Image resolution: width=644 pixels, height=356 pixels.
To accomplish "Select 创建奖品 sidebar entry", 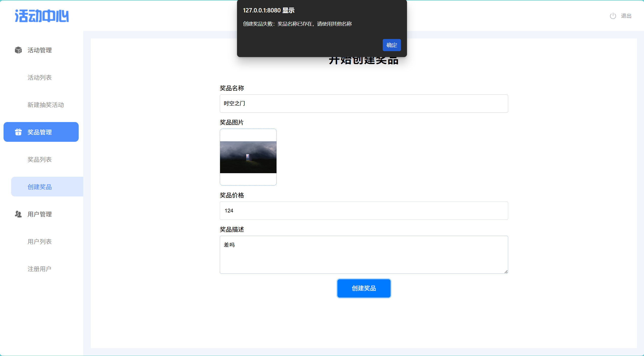I will click(39, 187).
